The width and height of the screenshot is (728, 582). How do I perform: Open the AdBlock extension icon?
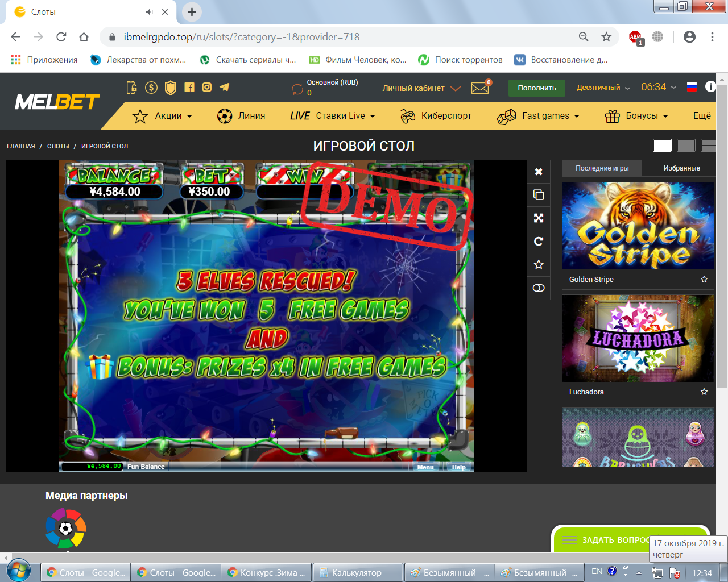636,38
